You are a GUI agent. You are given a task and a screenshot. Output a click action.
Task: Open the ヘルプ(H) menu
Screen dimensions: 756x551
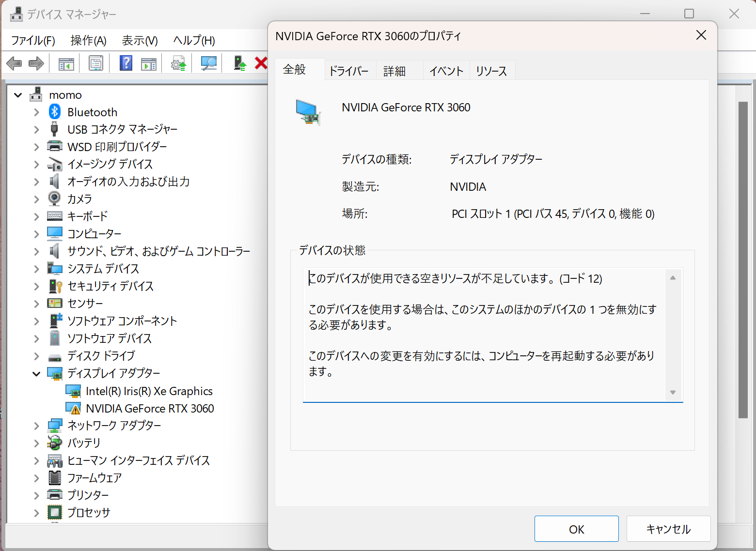click(x=194, y=41)
